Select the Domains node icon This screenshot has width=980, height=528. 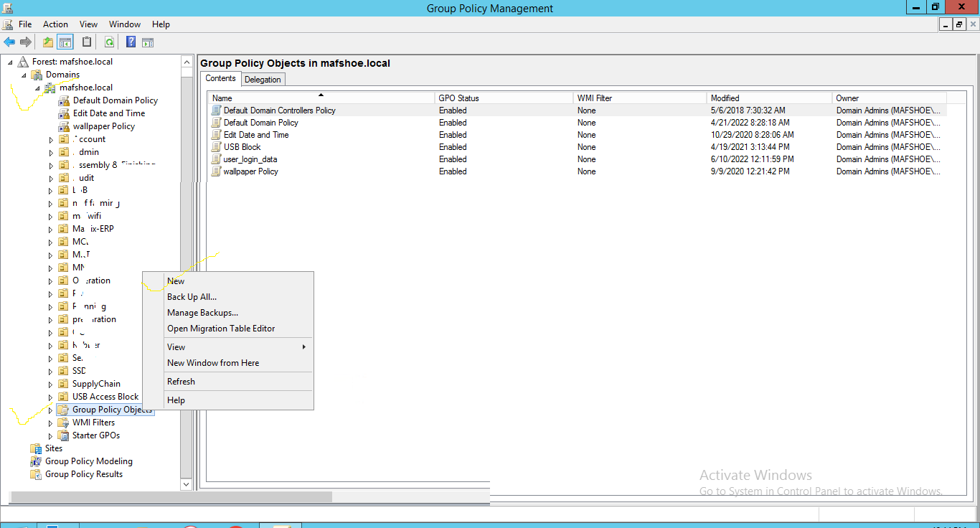coord(37,75)
